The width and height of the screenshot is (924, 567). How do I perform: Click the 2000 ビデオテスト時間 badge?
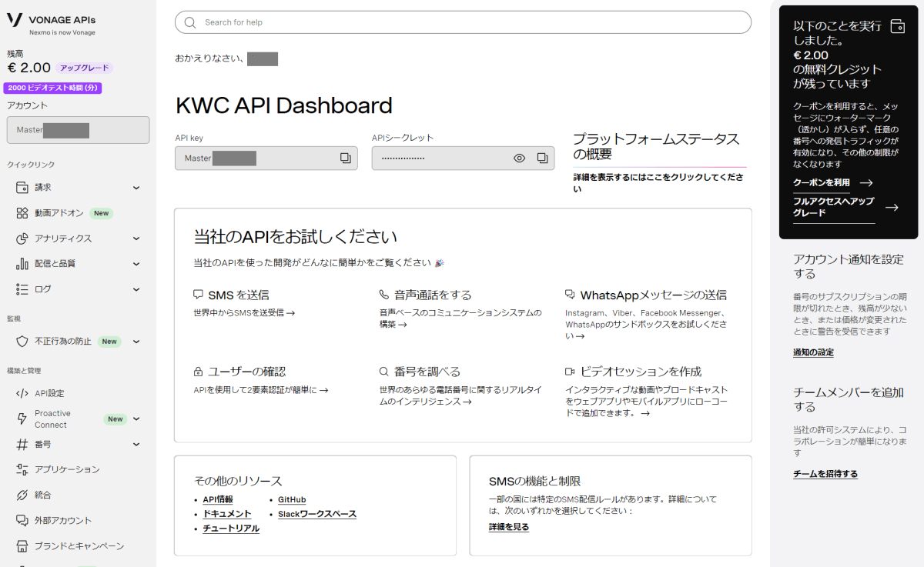coord(53,88)
